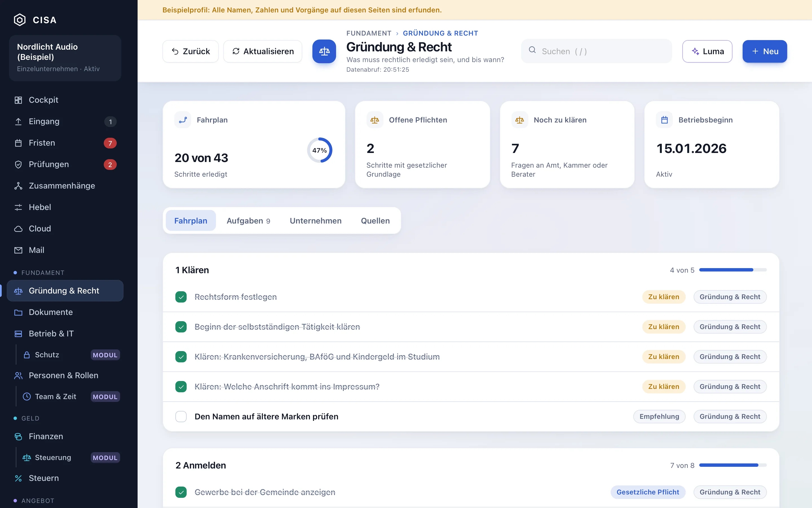
Task: Open Finanzen coins icon
Action: point(18,436)
